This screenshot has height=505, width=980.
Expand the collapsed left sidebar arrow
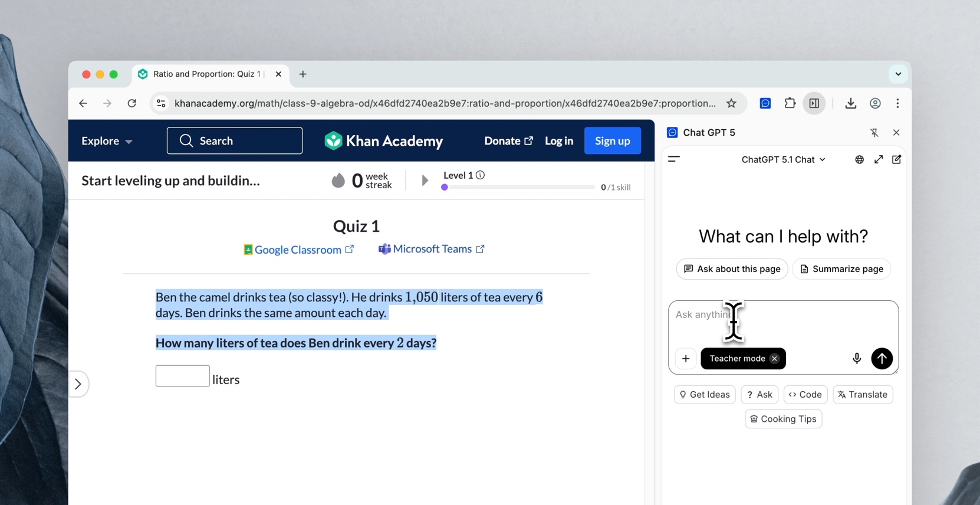tap(78, 384)
